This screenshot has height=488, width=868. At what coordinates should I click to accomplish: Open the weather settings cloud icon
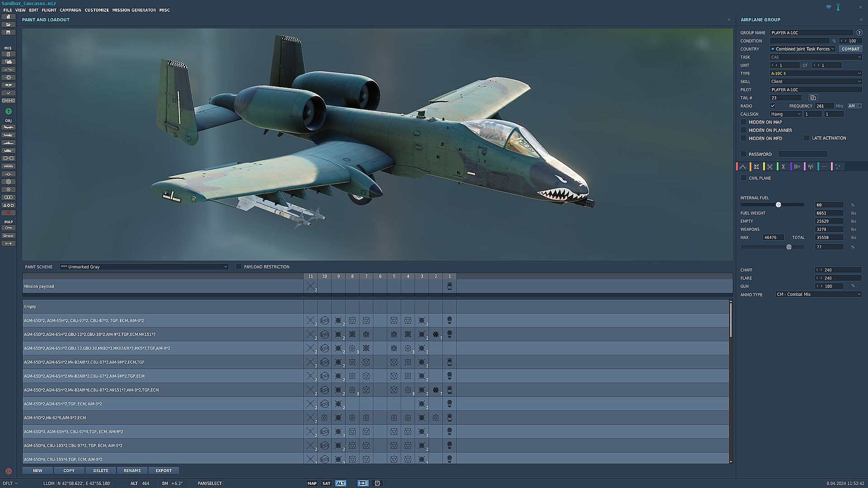(9, 62)
